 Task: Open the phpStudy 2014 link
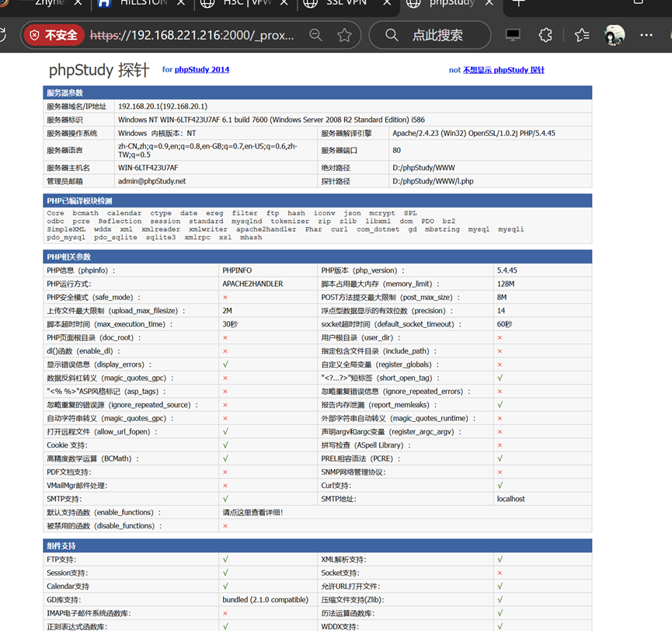201,69
